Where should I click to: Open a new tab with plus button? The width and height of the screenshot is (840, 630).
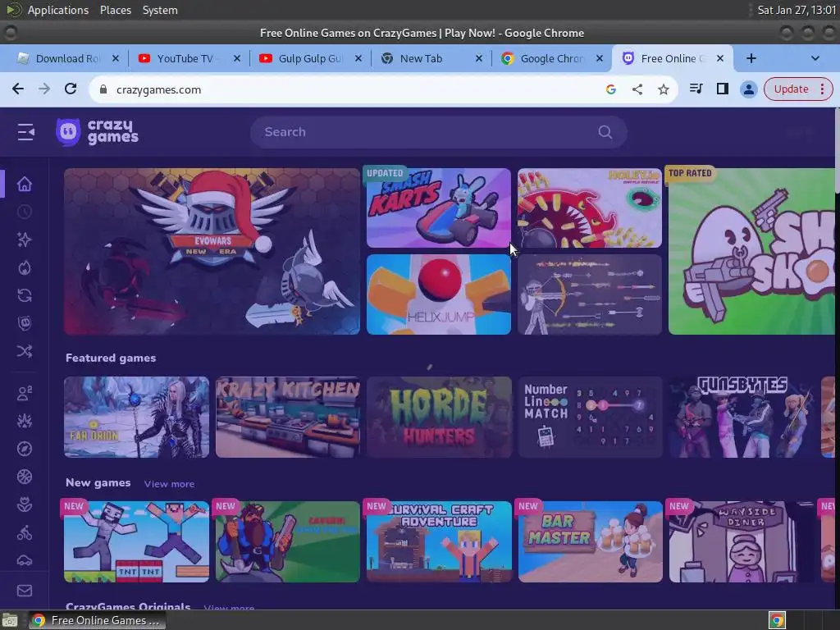click(751, 58)
